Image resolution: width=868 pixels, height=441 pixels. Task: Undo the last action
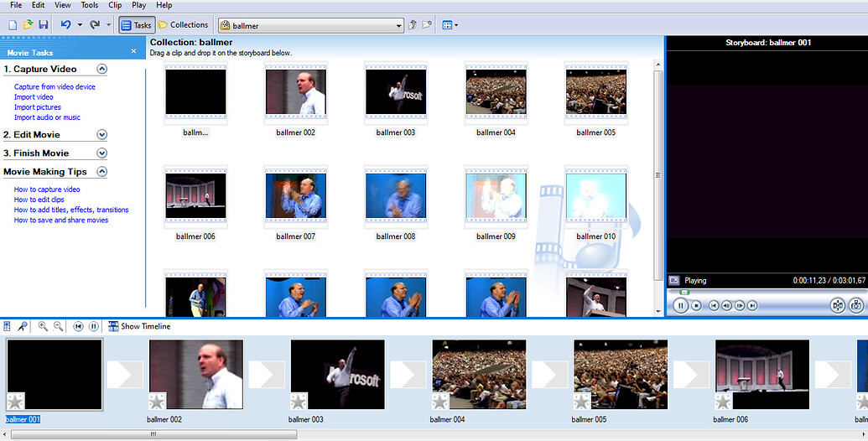(66, 25)
